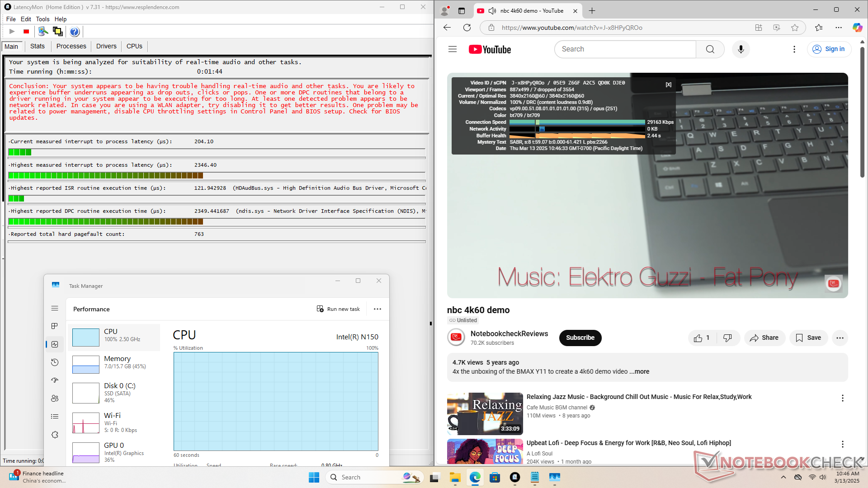Open more options for Relaxing Jazz video
This screenshot has height=488, width=868.
(842, 398)
